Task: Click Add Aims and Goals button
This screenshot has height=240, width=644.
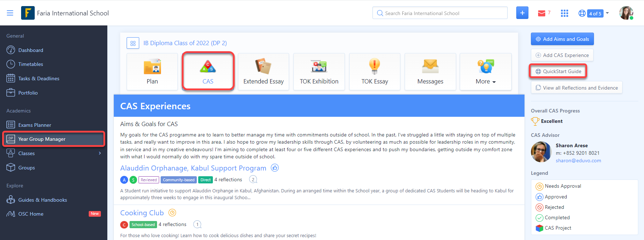Action: click(562, 39)
